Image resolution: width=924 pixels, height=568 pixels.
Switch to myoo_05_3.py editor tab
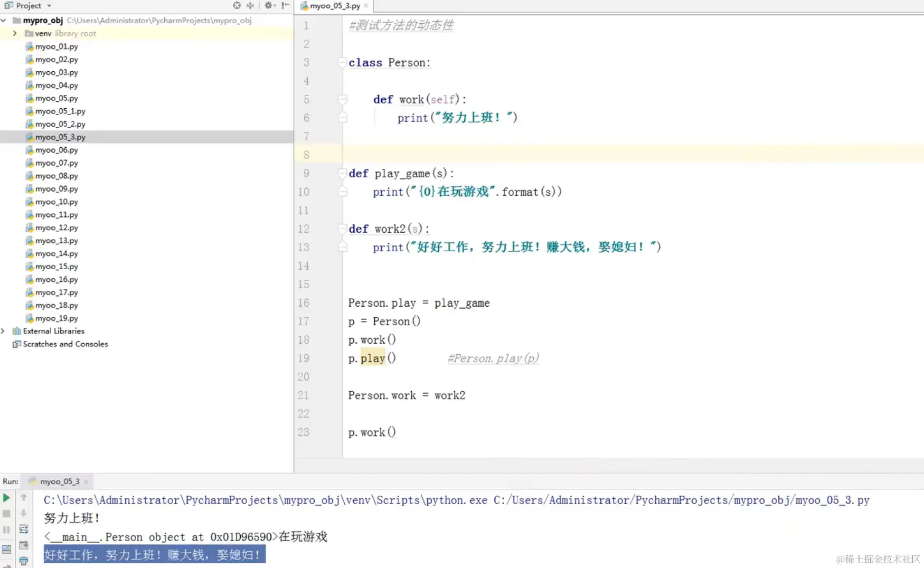(335, 6)
